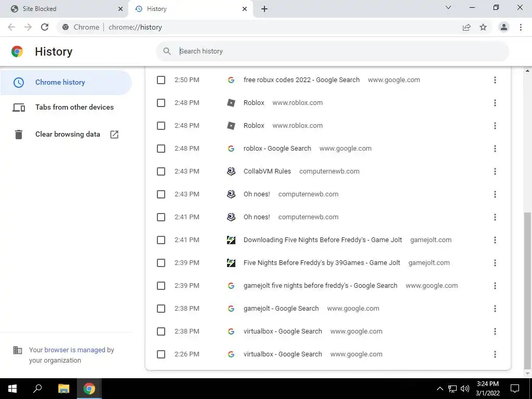
Task: Check the roblox - Google Search entry
Action: [161, 149]
